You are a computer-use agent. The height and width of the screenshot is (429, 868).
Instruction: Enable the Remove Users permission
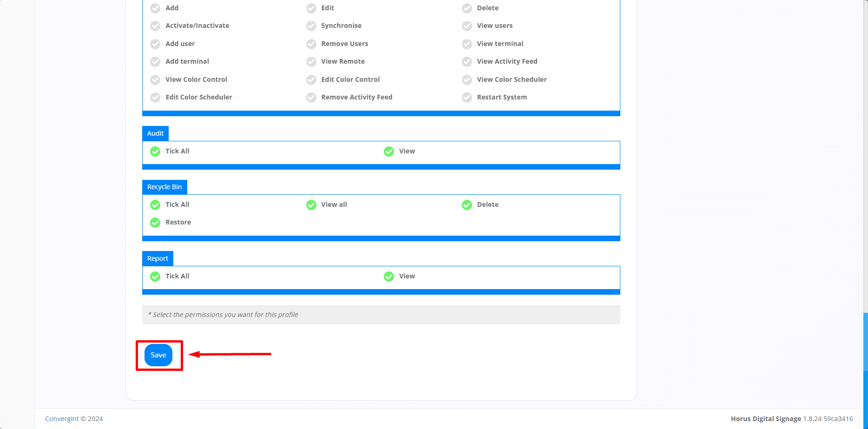tap(311, 44)
